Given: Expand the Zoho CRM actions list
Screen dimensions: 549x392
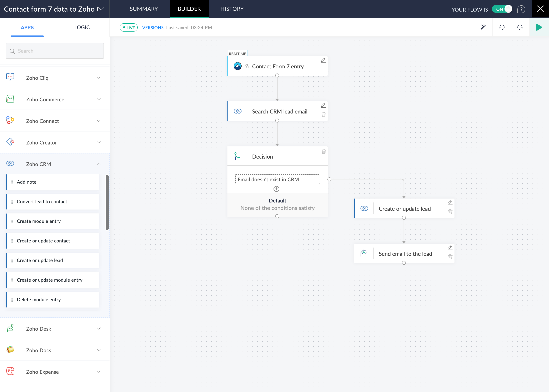Looking at the screenshot, I should coord(99,164).
